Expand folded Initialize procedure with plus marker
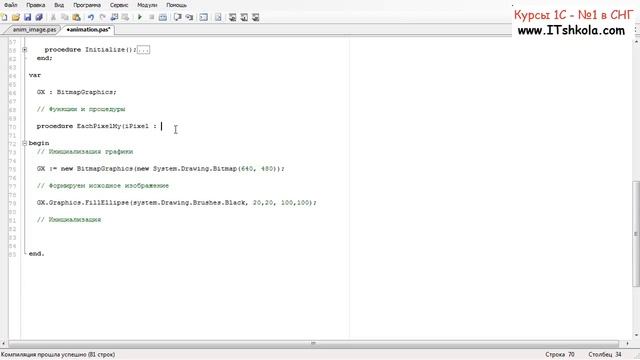 24,50
